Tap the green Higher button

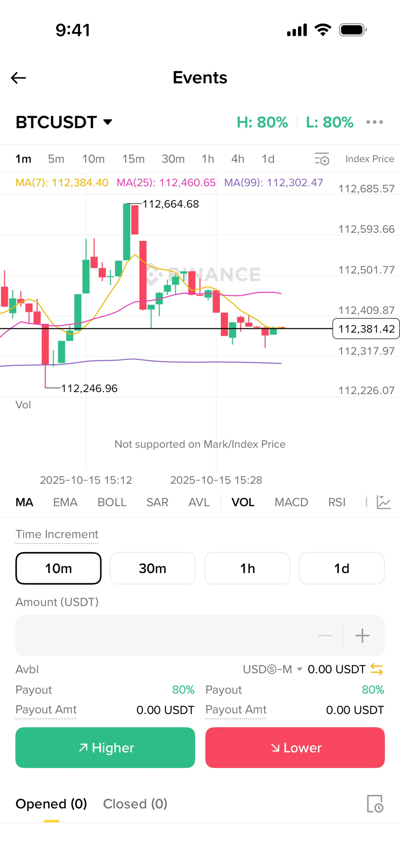coord(105,747)
